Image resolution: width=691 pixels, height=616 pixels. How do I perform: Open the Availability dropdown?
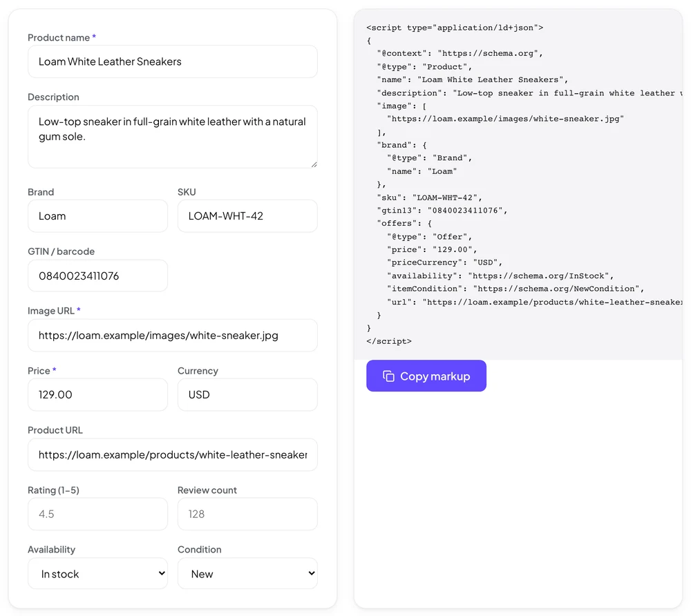coord(98,573)
